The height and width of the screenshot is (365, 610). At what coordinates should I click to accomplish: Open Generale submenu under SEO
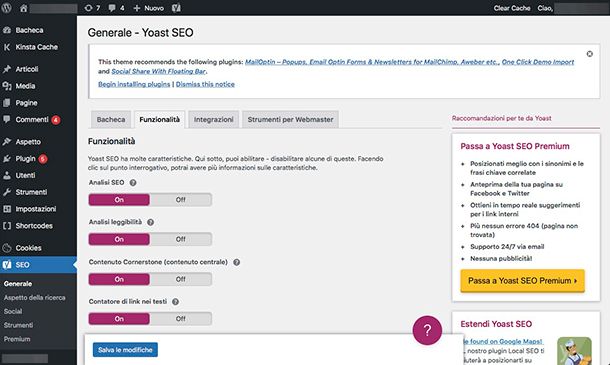coord(18,284)
